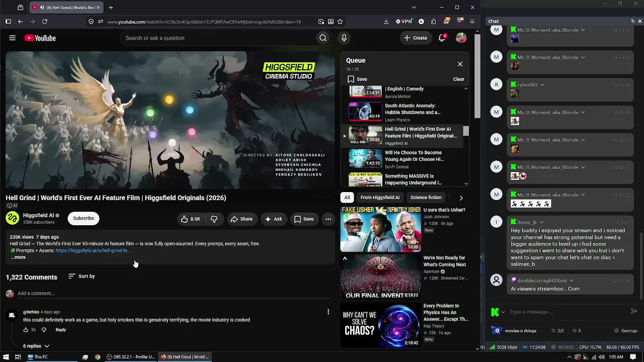644x362 pixels.
Task: Expand options for rylan510 chat message
Action: click(542, 85)
